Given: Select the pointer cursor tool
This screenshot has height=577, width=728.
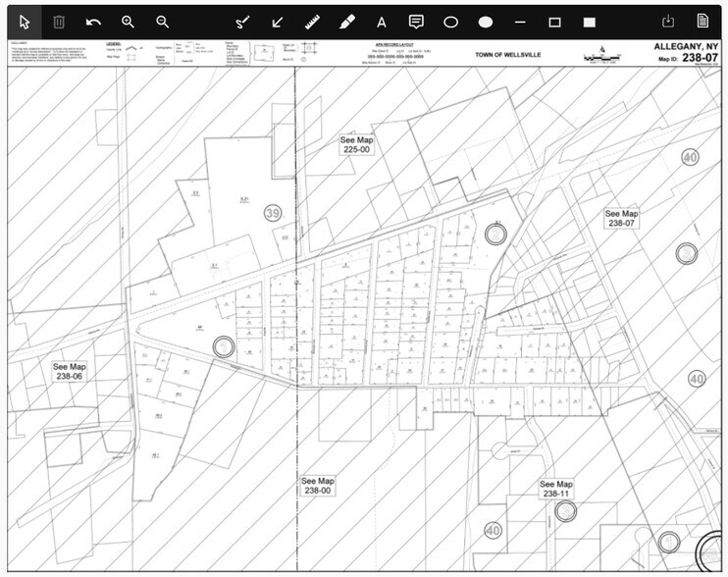Looking at the screenshot, I should click(x=25, y=22).
